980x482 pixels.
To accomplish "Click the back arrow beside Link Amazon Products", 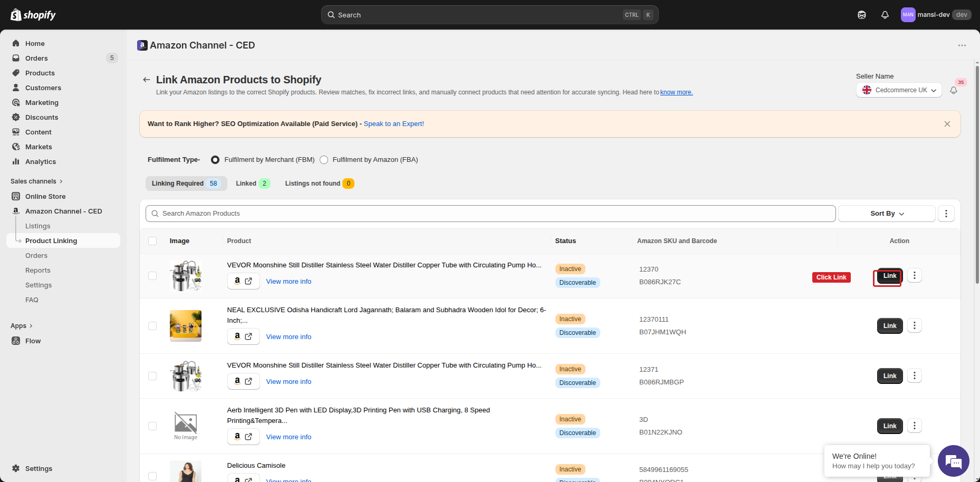I will point(147,80).
